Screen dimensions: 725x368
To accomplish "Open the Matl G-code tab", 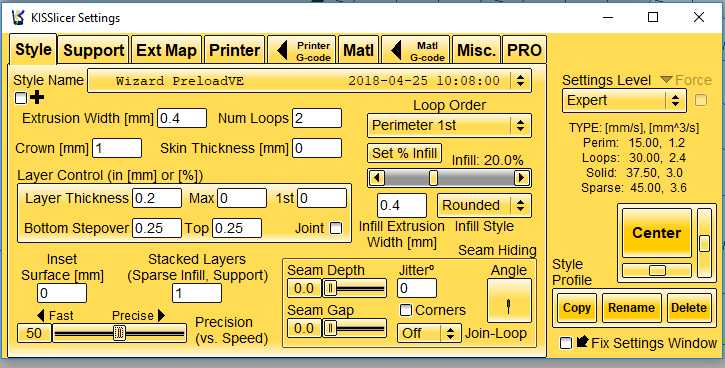I will point(416,50).
